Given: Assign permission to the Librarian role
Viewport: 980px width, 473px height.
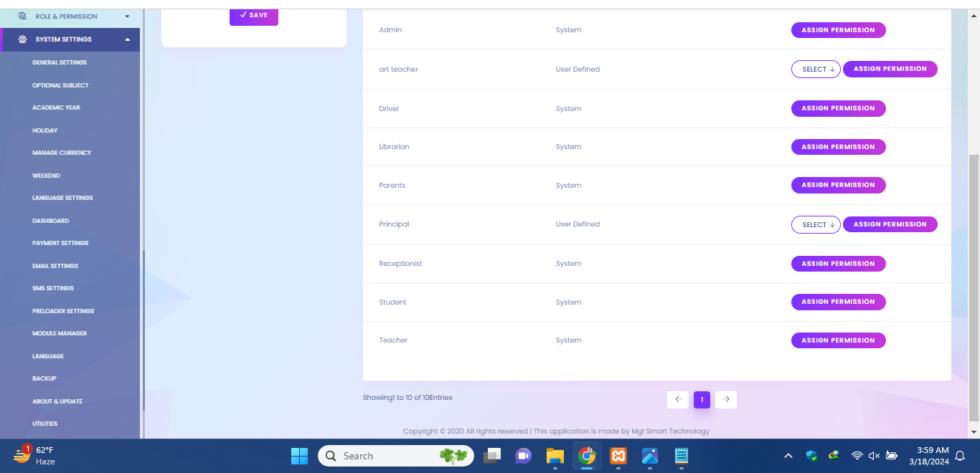Looking at the screenshot, I should 838,147.
